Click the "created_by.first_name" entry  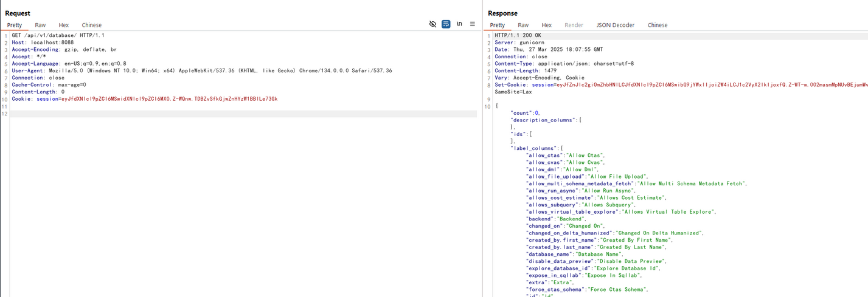click(600, 240)
